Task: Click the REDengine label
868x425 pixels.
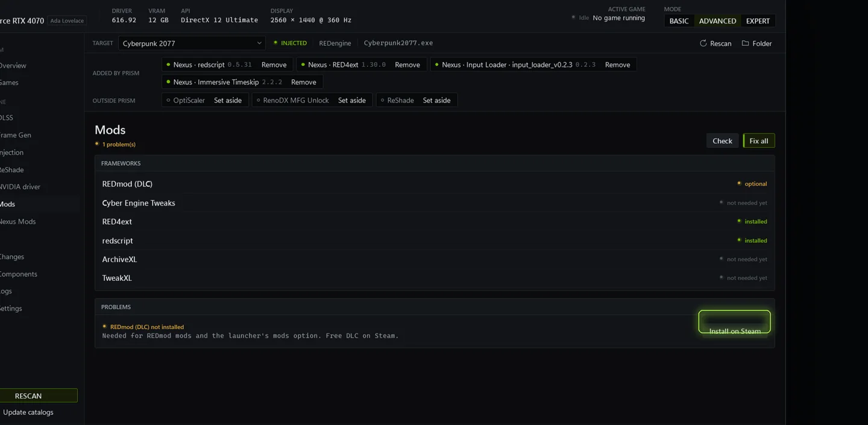Action: 335,43
